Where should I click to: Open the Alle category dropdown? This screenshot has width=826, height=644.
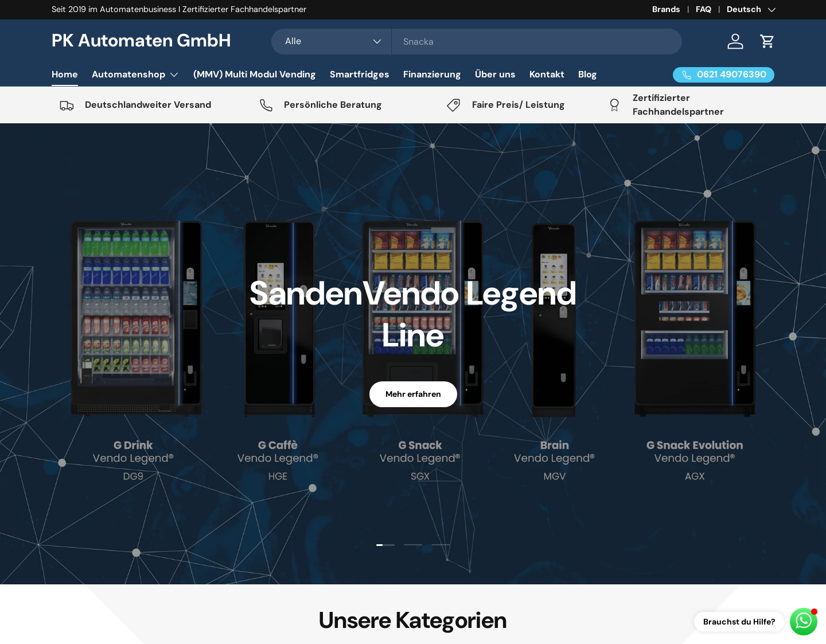pyautogui.click(x=332, y=41)
